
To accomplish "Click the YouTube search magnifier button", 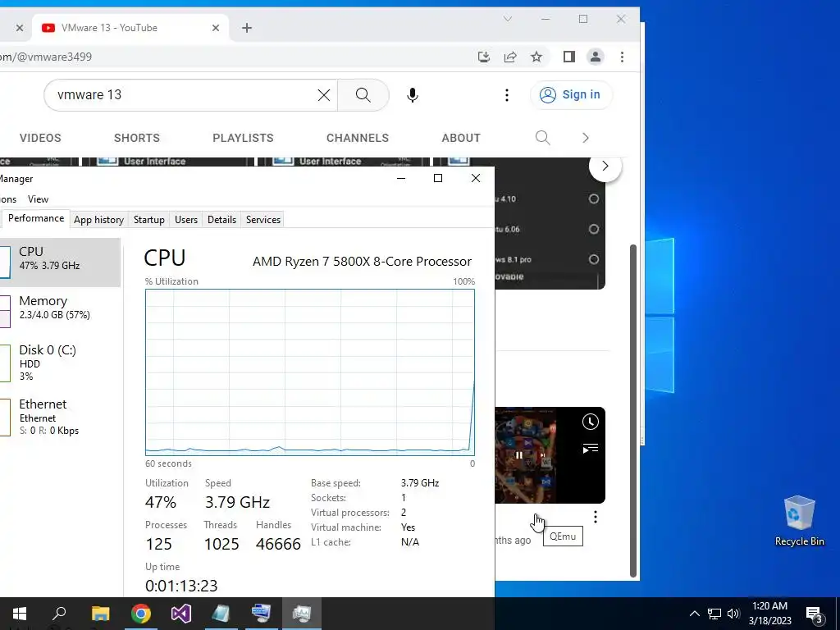I will click(x=363, y=95).
